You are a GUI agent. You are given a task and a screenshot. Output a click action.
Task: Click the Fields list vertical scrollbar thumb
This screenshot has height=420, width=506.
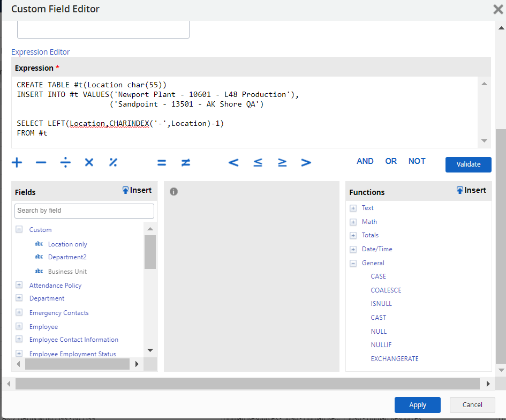click(150, 252)
